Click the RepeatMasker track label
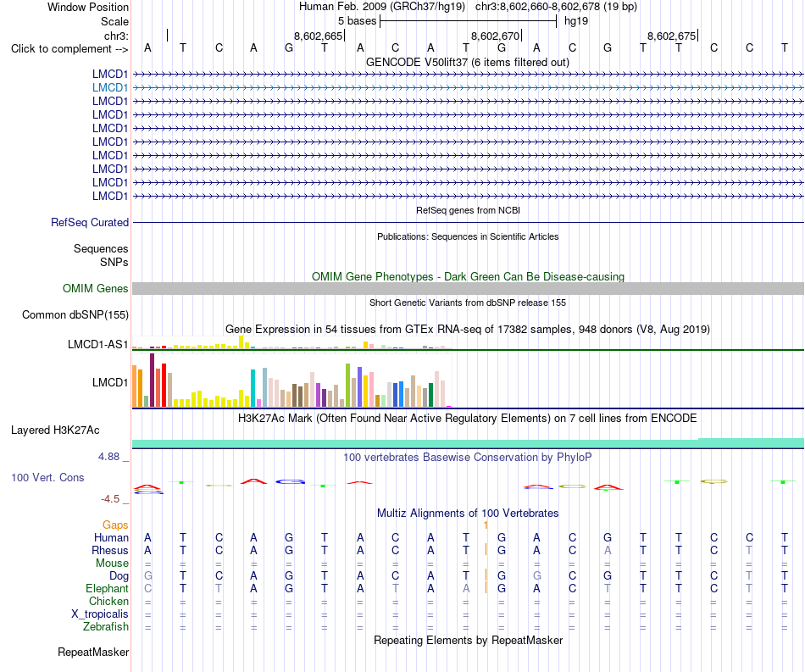The image size is (805, 672). tap(93, 652)
